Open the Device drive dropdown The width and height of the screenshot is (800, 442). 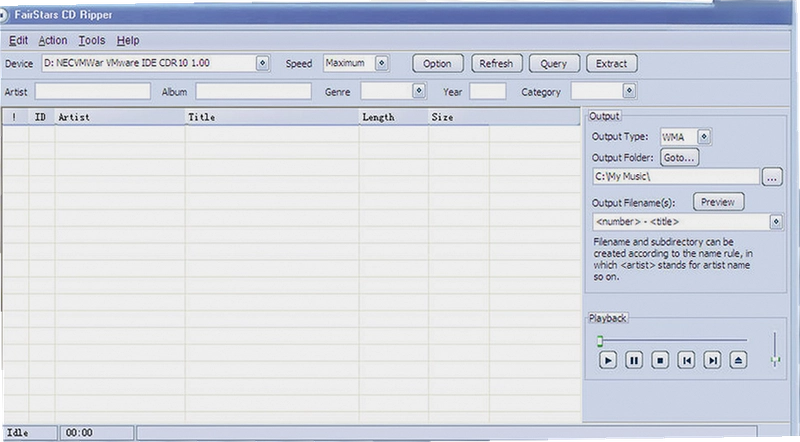click(262, 63)
